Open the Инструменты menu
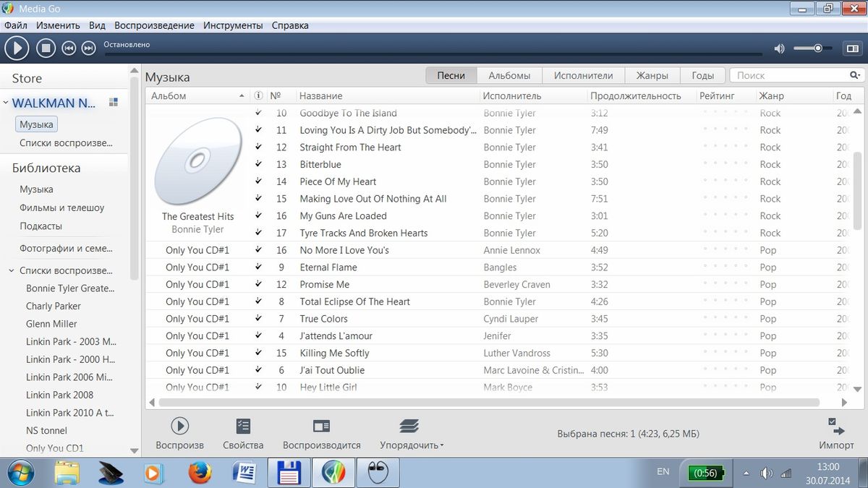 (233, 25)
